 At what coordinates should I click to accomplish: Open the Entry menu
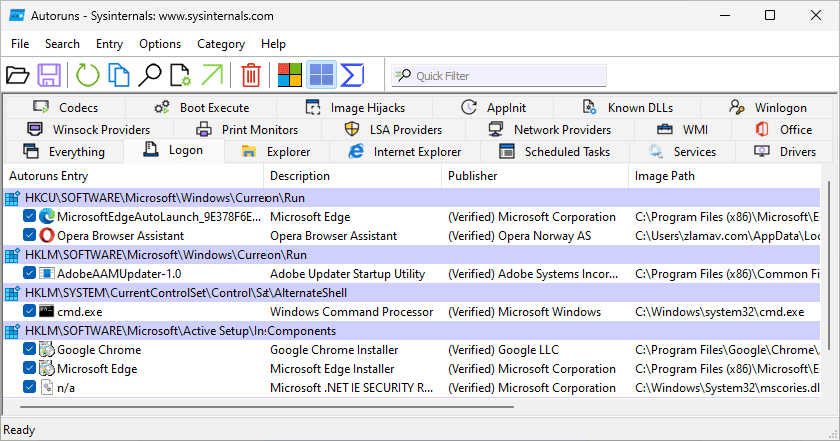(109, 44)
